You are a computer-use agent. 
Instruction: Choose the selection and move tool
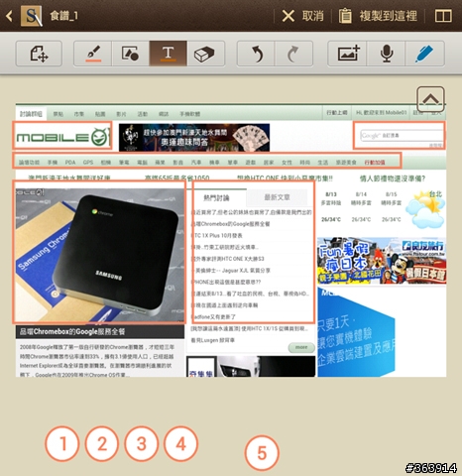pyautogui.click(x=39, y=54)
